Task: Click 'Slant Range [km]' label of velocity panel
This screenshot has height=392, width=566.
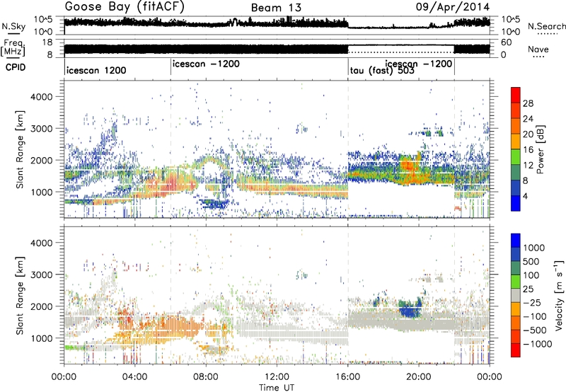Action: tap(20, 295)
